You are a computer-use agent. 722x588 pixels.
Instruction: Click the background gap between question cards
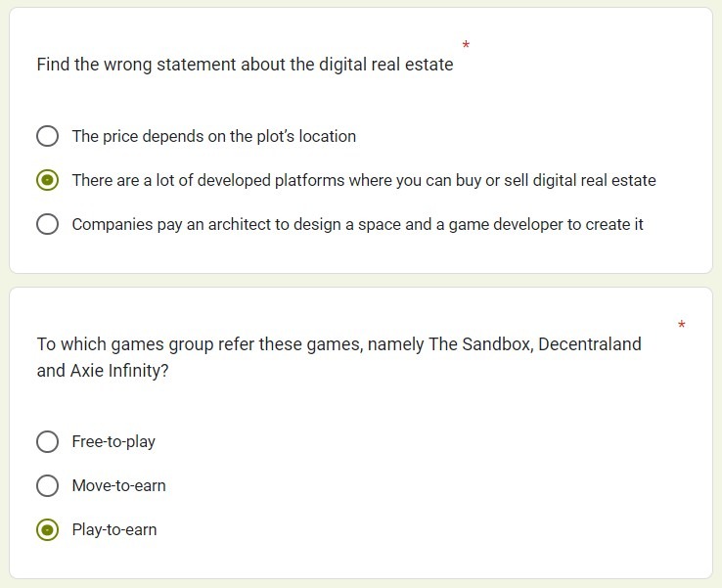361,280
